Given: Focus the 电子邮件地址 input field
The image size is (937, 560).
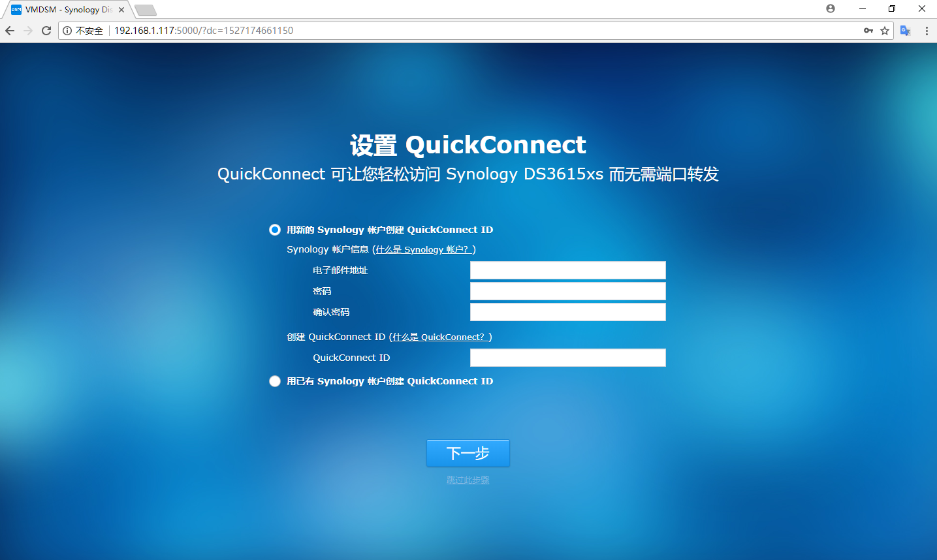Looking at the screenshot, I should (568, 270).
